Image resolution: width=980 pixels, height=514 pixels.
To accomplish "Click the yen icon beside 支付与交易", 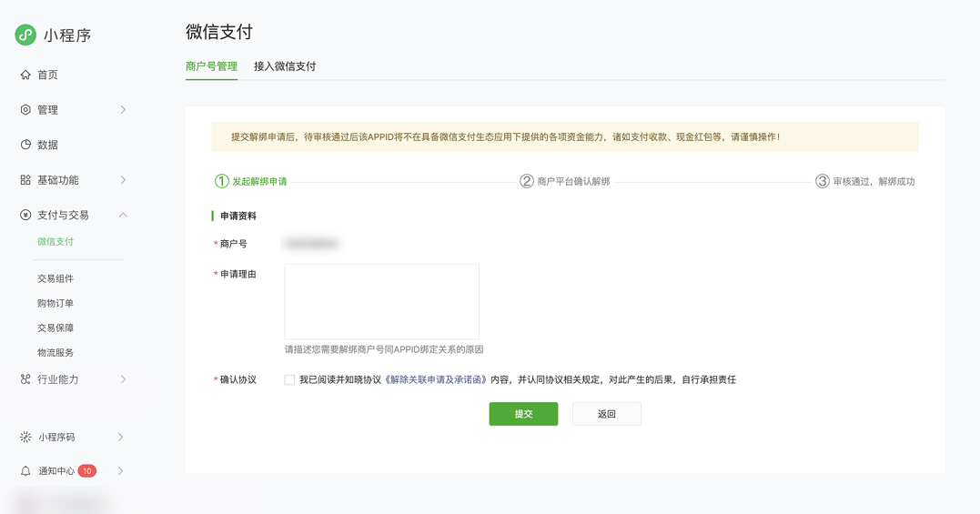I will (25, 215).
